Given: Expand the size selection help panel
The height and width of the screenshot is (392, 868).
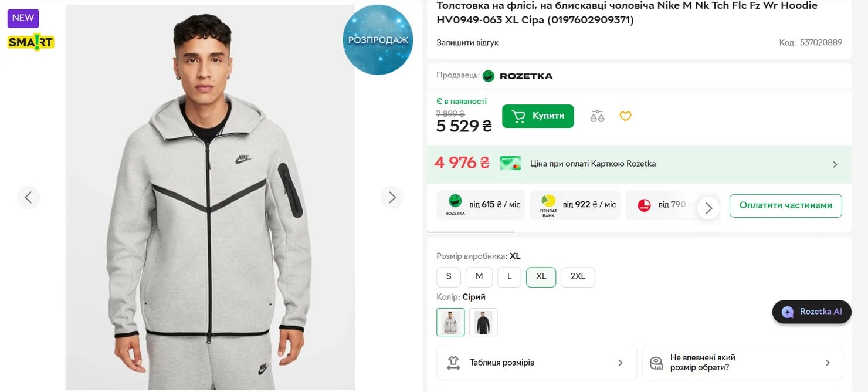Looking at the screenshot, I should [x=828, y=363].
